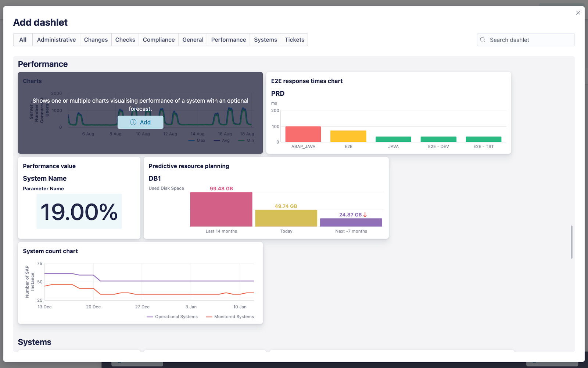This screenshot has height=368, width=588.
Task: Toggle the Max legend entry
Action: click(x=197, y=140)
